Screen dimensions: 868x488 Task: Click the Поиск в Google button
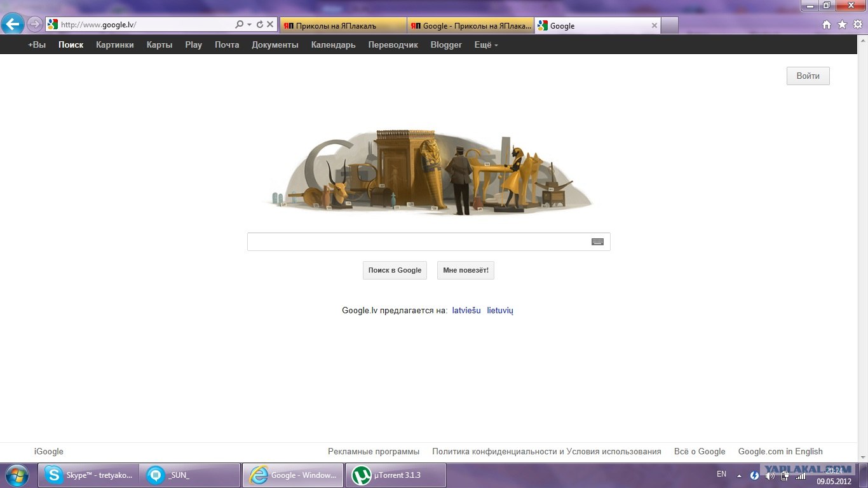395,270
